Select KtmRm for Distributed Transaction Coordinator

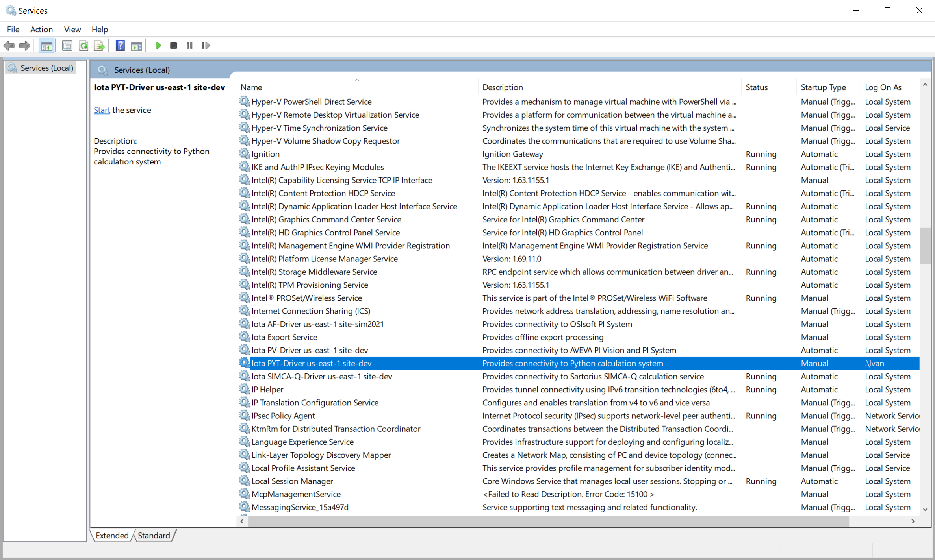tap(579, 428)
